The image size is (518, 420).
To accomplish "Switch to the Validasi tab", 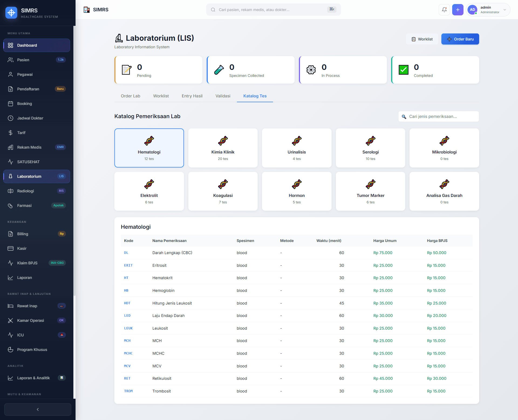I will tap(223, 96).
